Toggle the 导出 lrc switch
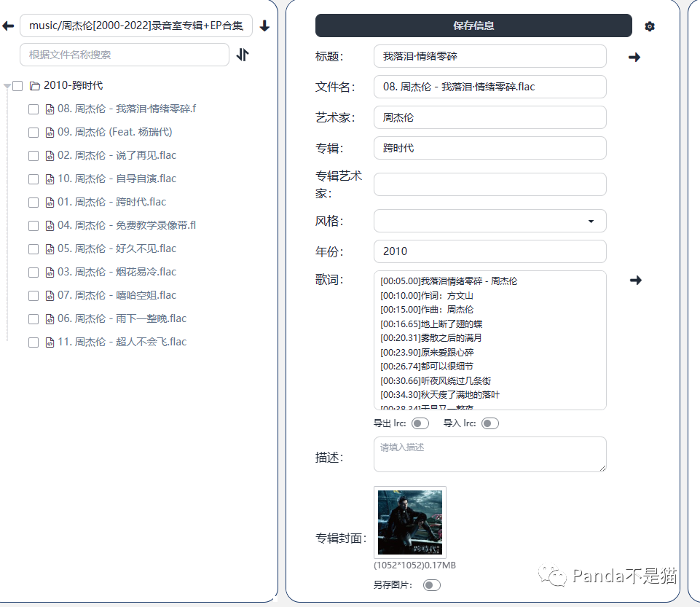The width and height of the screenshot is (700, 607). (x=420, y=423)
